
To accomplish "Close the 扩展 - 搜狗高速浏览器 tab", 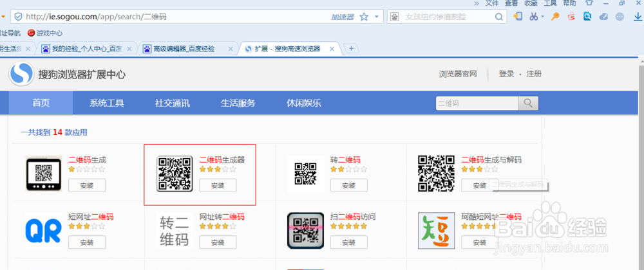I will 332,49.
